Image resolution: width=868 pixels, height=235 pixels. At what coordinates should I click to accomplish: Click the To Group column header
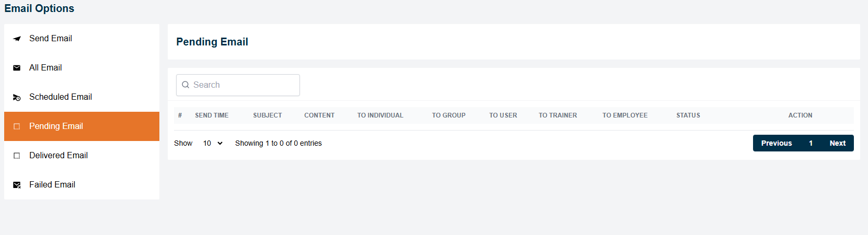448,115
